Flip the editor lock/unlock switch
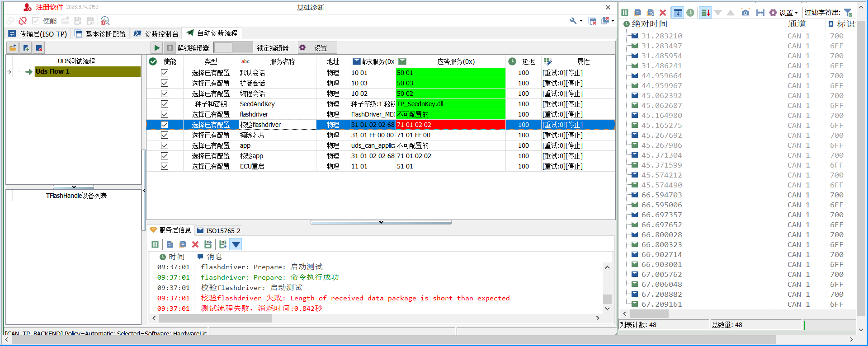Screen dimensions: 868x346 [x=233, y=48]
